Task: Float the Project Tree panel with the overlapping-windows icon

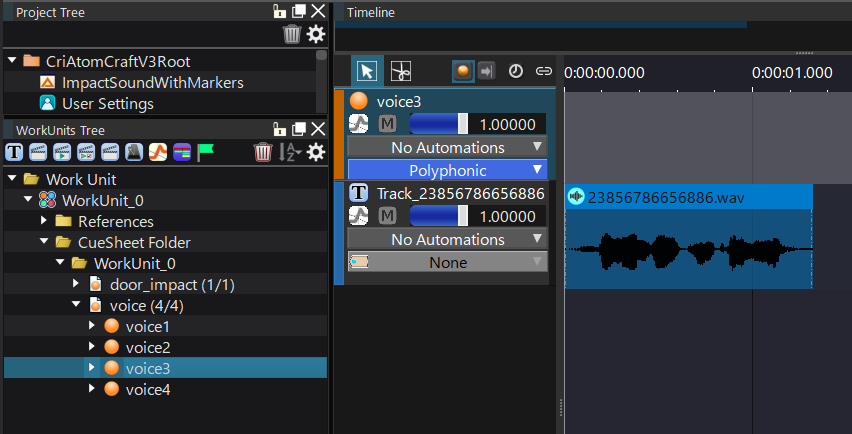Action: tap(299, 11)
